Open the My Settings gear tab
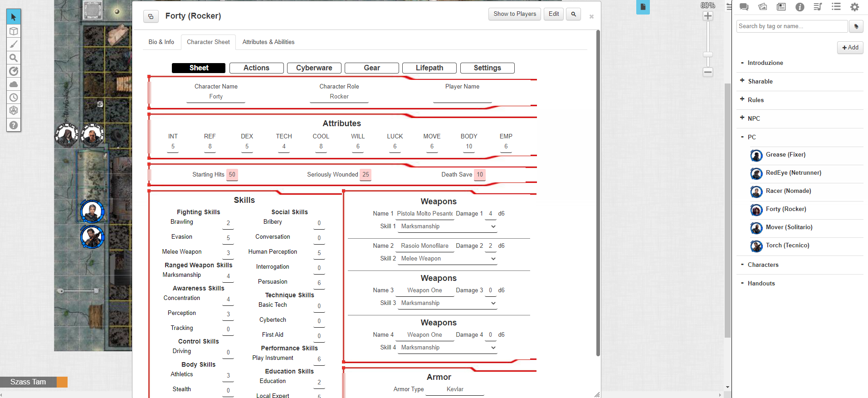Viewport: 868px width, 398px height. (854, 7)
